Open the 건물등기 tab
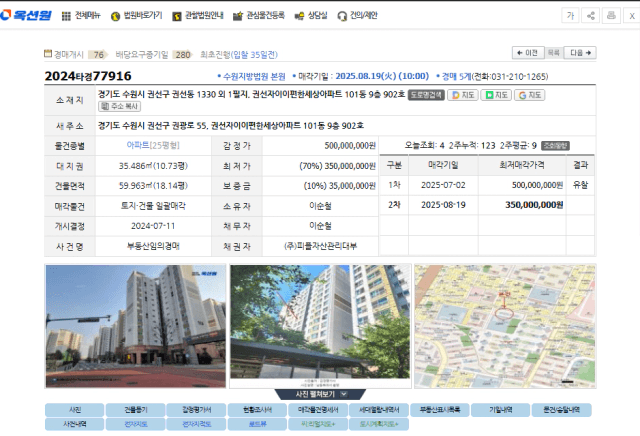This screenshot has width=640, height=436. pyautogui.click(x=136, y=410)
